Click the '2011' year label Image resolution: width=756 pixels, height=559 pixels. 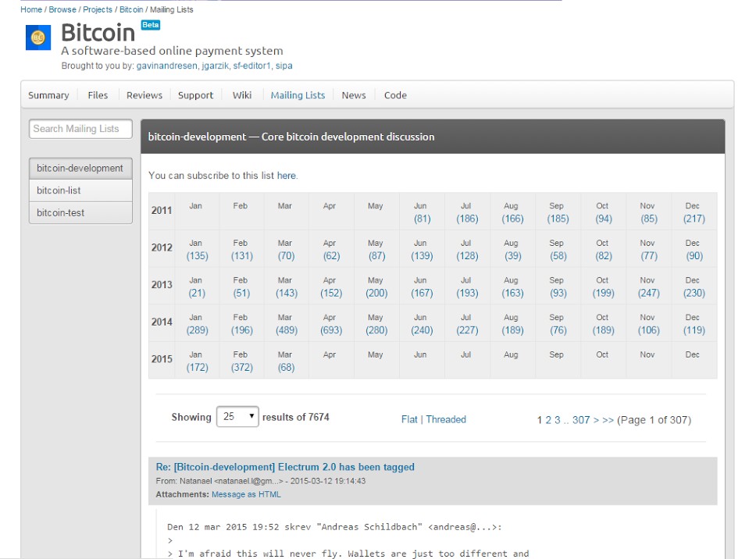click(162, 210)
